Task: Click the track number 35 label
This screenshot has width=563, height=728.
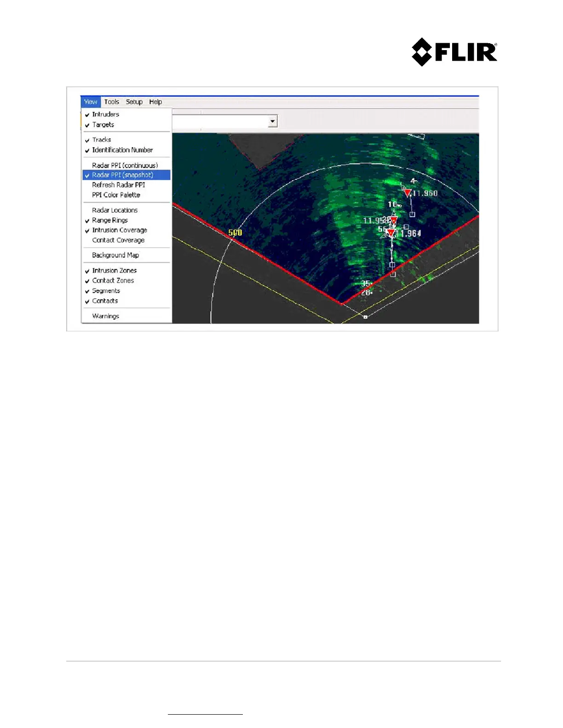Action: coord(366,284)
